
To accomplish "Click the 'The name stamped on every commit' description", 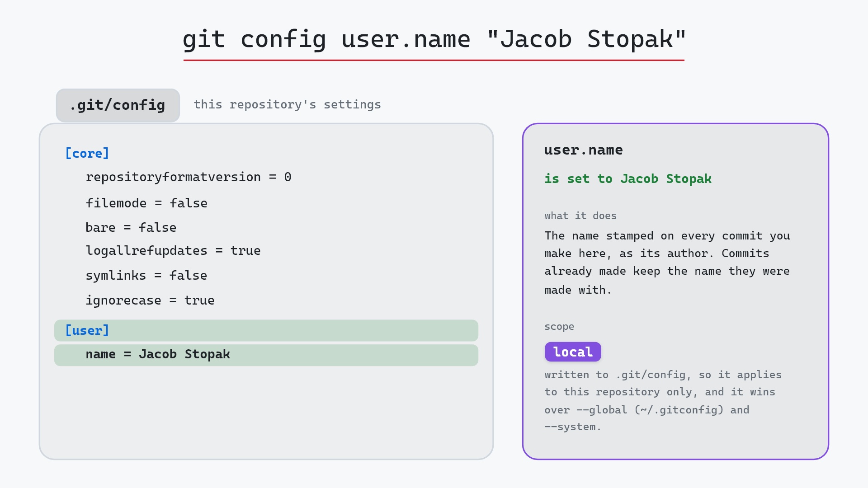I will coord(667,263).
